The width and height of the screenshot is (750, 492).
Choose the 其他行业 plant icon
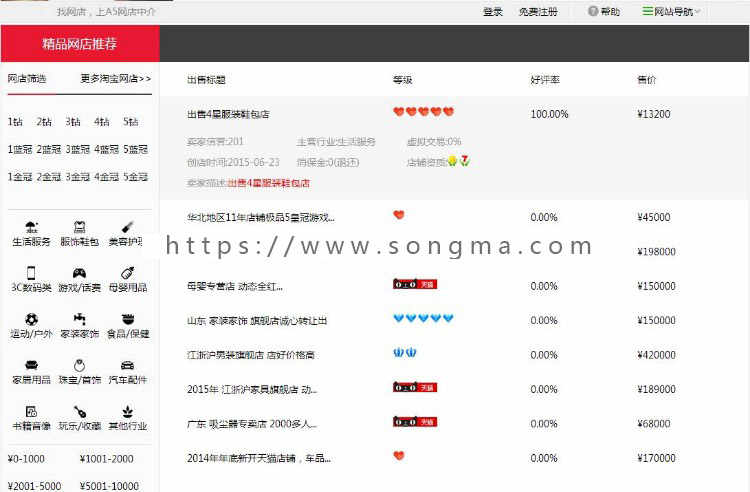[x=128, y=411]
